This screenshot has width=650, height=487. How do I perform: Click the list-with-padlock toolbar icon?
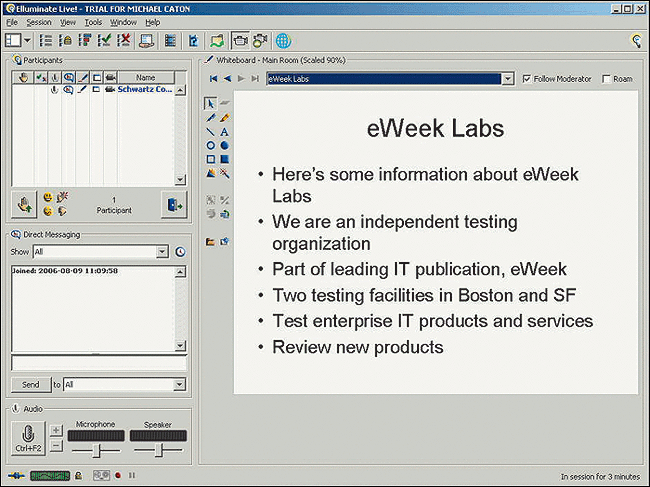click(65, 41)
